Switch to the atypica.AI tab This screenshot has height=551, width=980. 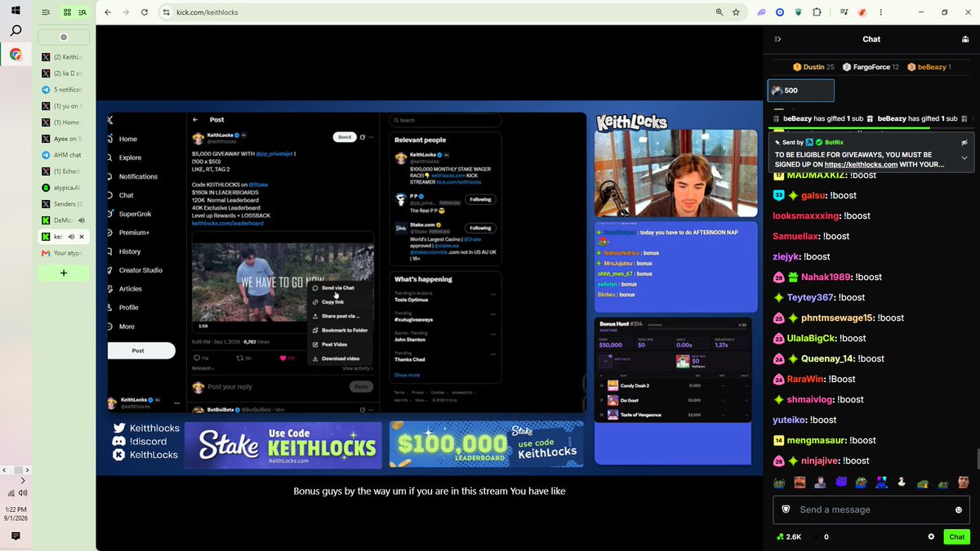63,188
